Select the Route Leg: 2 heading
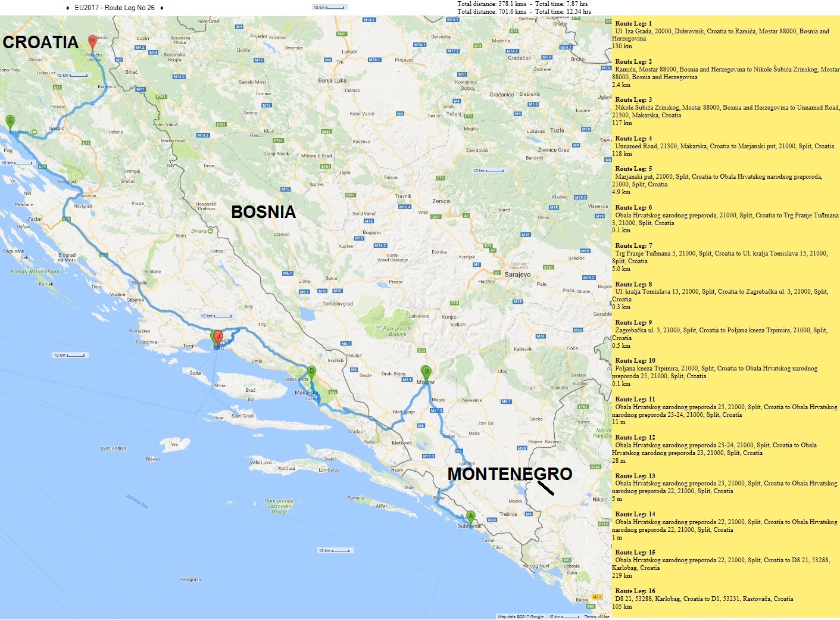Screen dimensions: 840x620 tap(633, 61)
